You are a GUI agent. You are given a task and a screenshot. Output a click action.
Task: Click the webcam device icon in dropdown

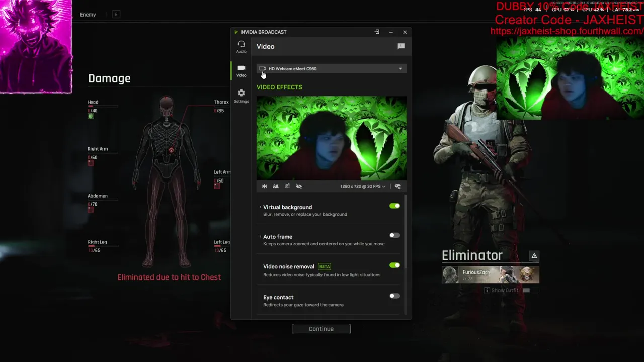pyautogui.click(x=262, y=69)
